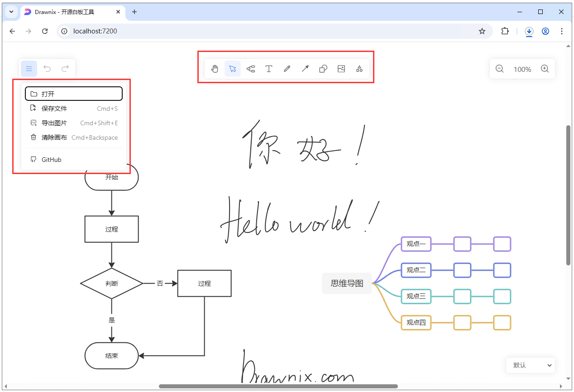Choose the Text tool
Image resolution: width=574 pixels, height=392 pixels.
coord(269,69)
